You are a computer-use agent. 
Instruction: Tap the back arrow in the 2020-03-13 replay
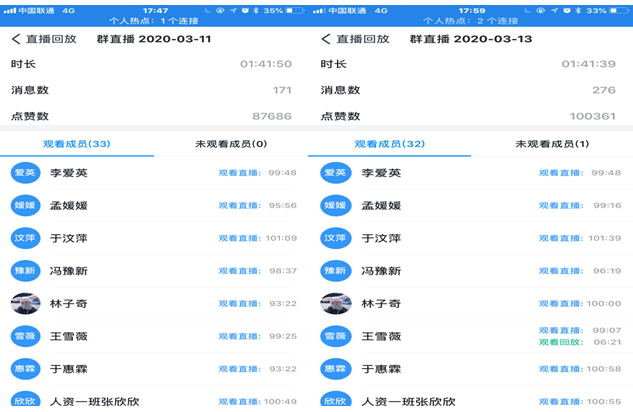325,39
